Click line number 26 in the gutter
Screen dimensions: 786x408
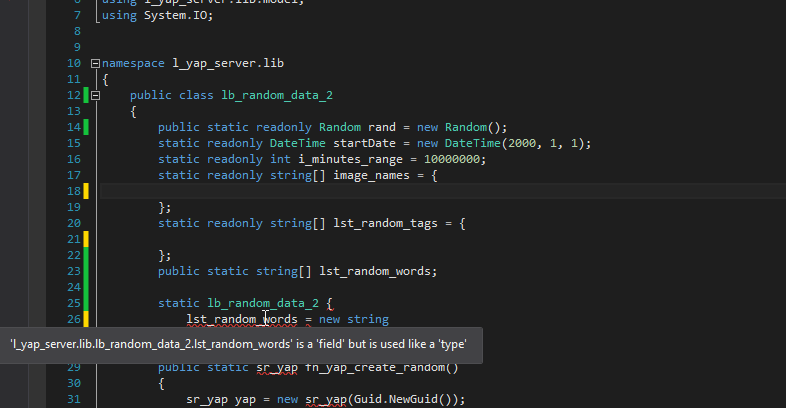[74, 319]
